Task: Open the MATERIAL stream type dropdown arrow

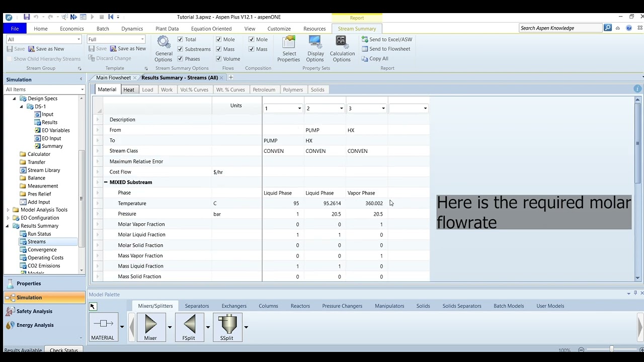Action: tap(122, 327)
